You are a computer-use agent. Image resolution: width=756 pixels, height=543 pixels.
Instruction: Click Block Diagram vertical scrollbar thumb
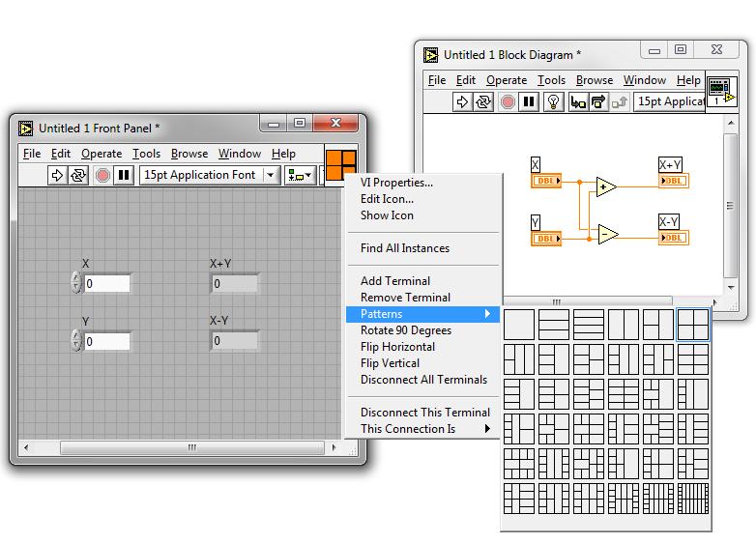click(731, 206)
